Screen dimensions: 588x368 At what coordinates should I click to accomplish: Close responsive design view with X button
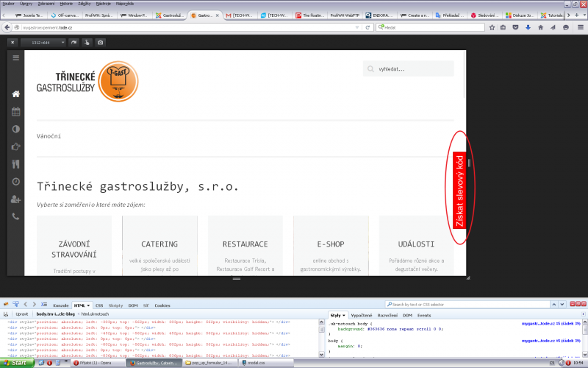point(12,43)
